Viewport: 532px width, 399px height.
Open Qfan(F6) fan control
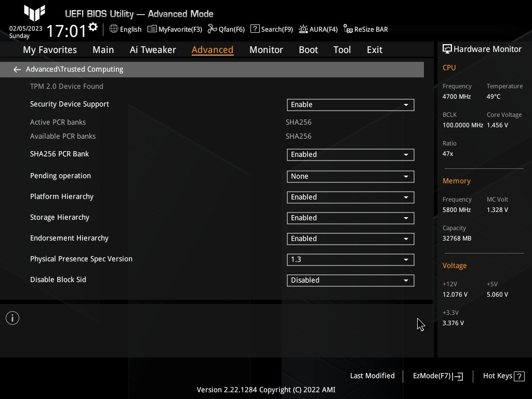point(226,29)
